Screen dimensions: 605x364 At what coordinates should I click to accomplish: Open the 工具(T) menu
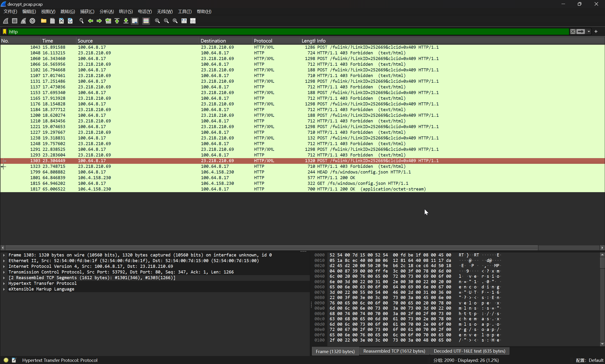coord(185,12)
